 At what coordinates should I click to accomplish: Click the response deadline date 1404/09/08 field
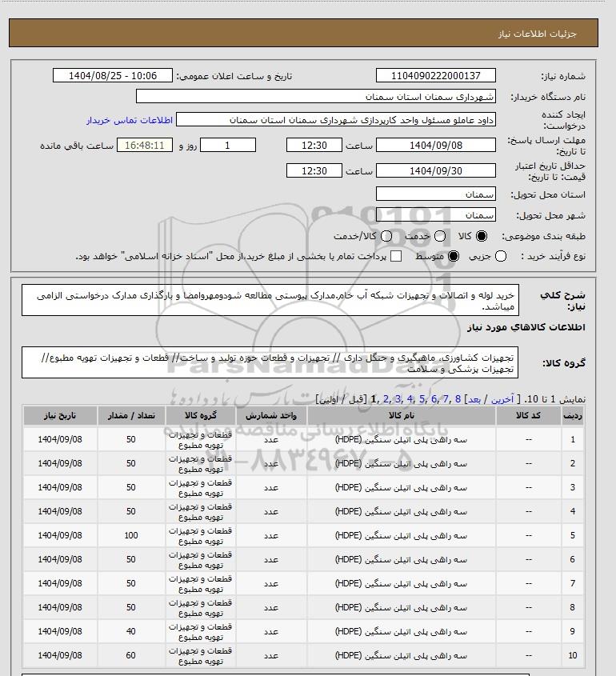(435, 146)
